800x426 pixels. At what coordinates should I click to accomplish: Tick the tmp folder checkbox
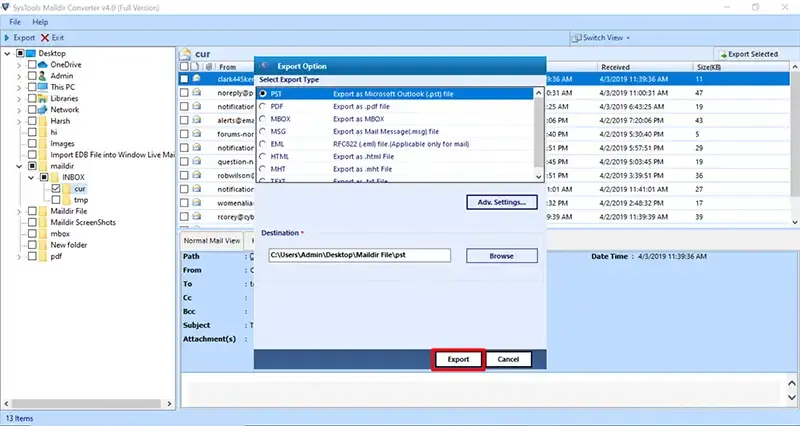[x=56, y=200]
